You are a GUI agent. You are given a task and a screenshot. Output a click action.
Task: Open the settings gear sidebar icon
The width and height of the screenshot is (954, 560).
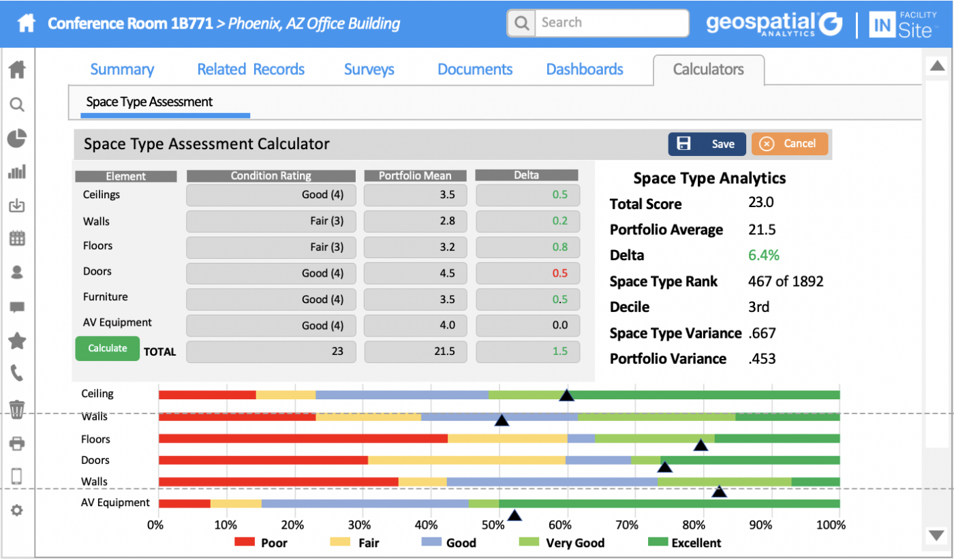coord(17,510)
